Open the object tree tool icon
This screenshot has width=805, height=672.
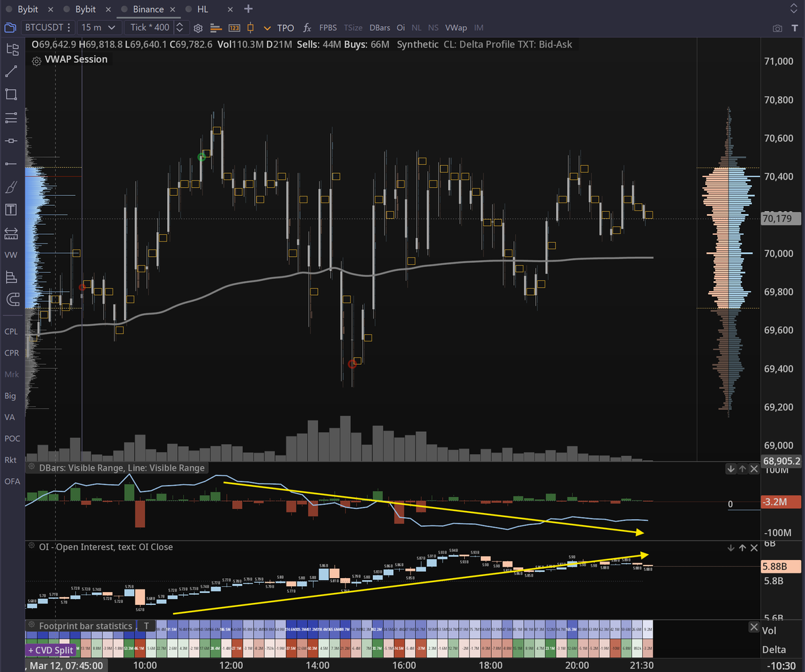click(x=12, y=49)
